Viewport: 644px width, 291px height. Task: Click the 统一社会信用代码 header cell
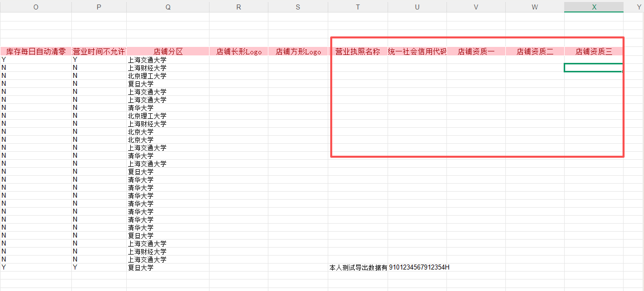tap(417, 51)
